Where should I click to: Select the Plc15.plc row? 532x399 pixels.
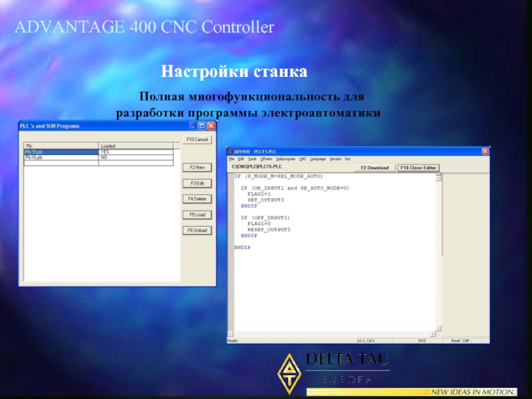click(98, 152)
